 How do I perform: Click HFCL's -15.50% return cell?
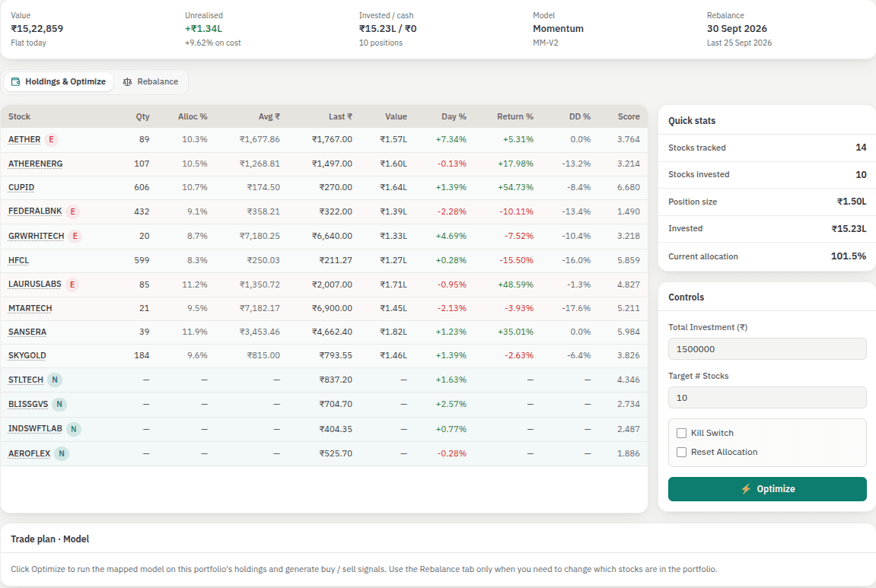click(518, 260)
